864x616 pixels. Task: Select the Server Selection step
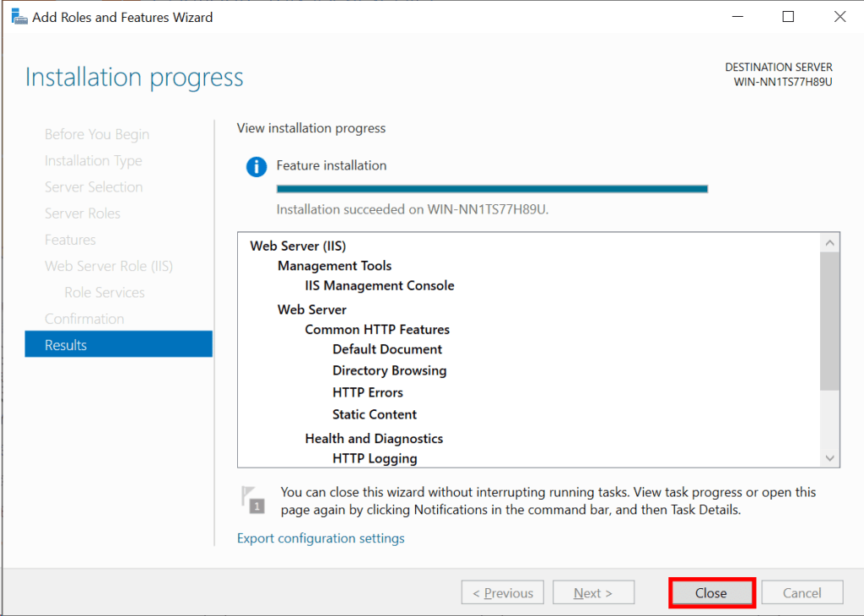(94, 186)
